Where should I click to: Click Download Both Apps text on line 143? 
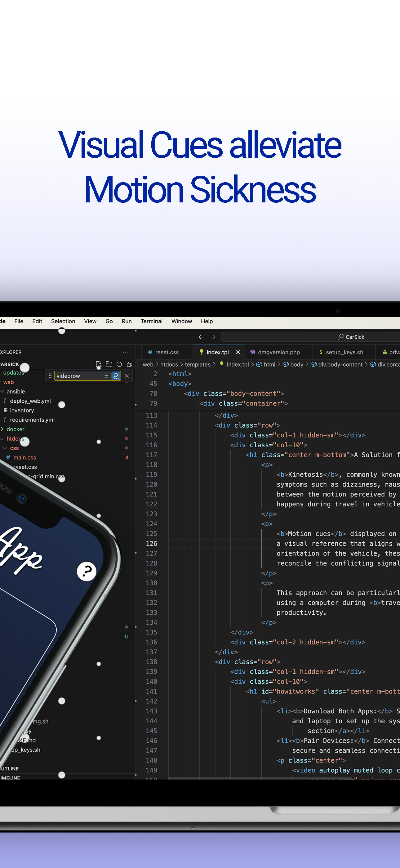click(x=340, y=711)
